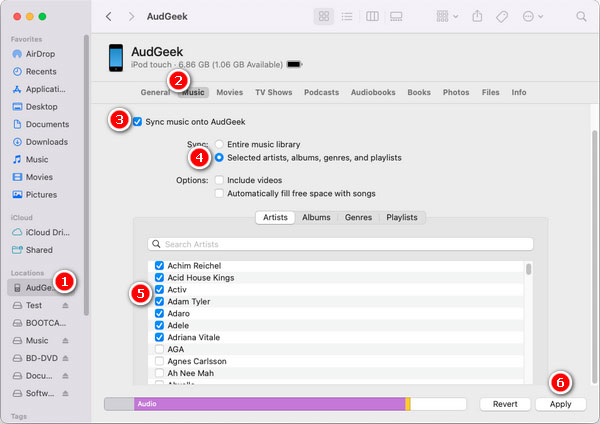This screenshot has height=424, width=600.
Task: Click the artist list scrollbar thumb
Action: 528,269
